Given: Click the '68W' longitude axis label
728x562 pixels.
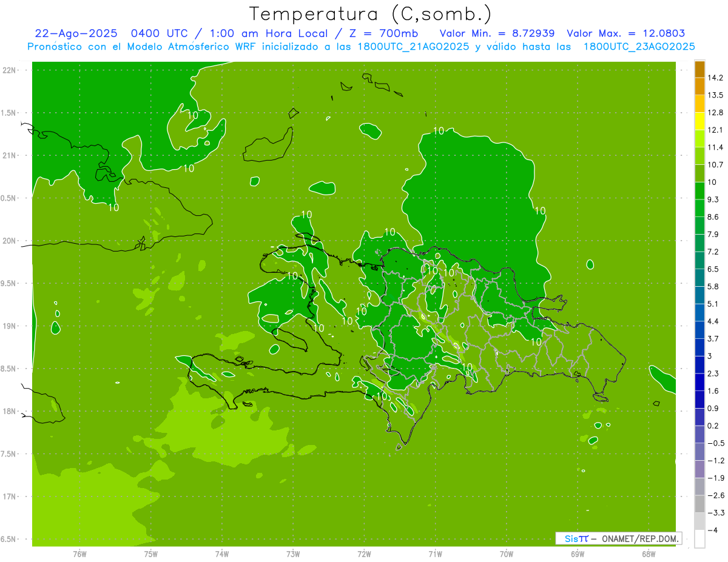Looking at the screenshot, I should click(x=649, y=554).
